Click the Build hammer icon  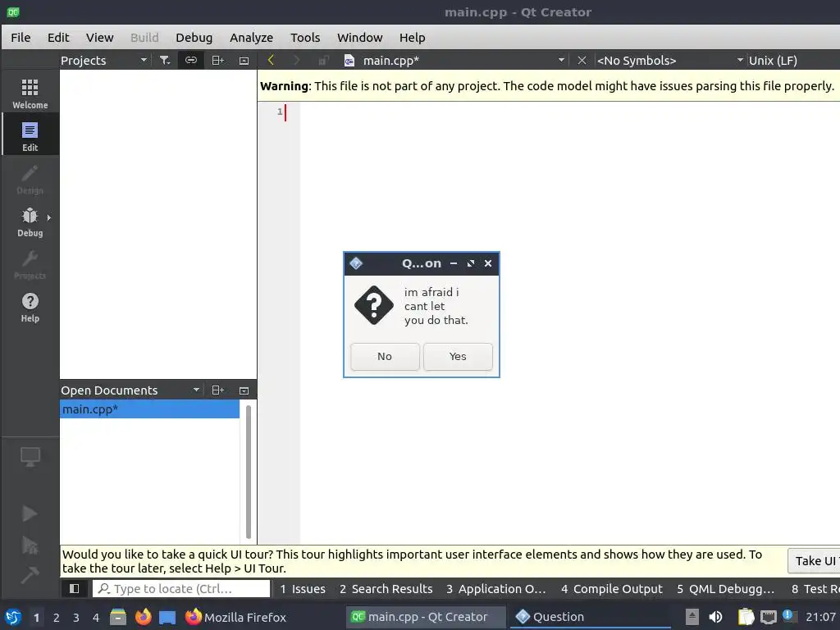30,575
